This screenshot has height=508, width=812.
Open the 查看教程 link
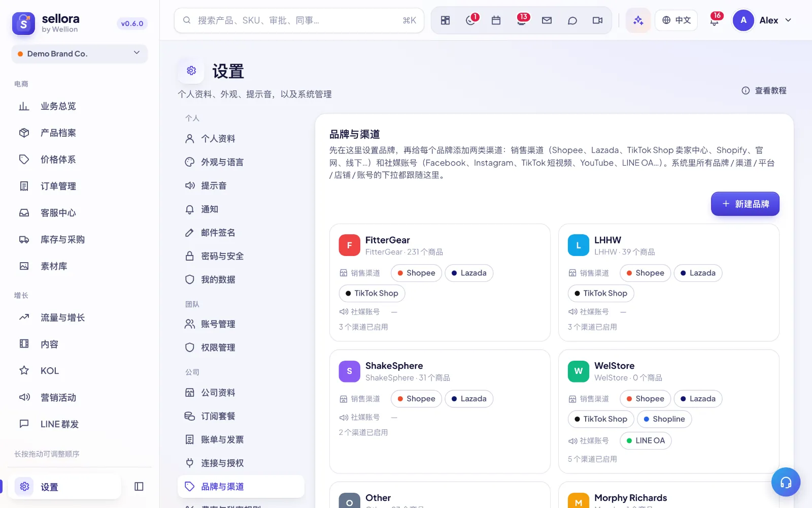764,90
